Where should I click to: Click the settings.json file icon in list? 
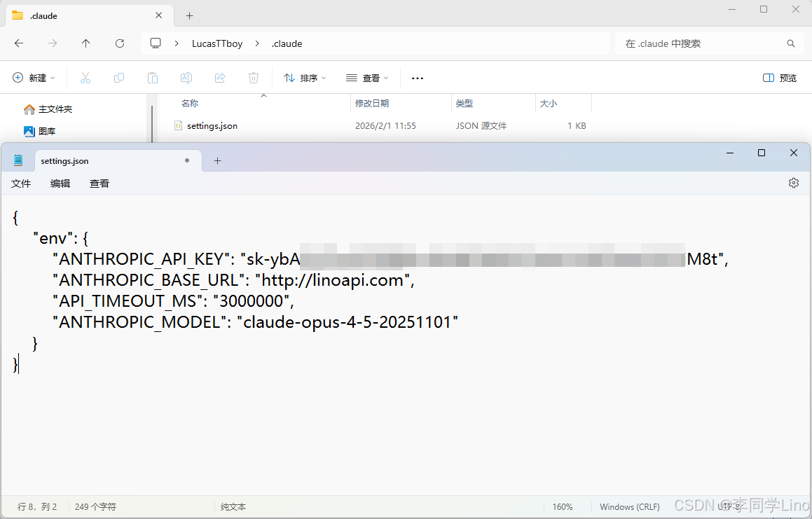pyautogui.click(x=178, y=125)
